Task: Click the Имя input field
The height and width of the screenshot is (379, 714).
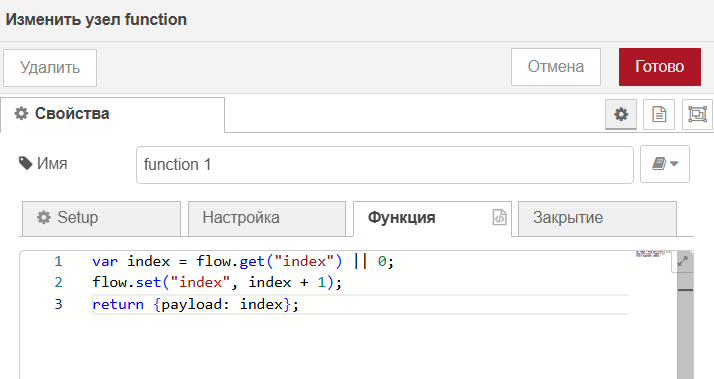Action: pos(385,164)
